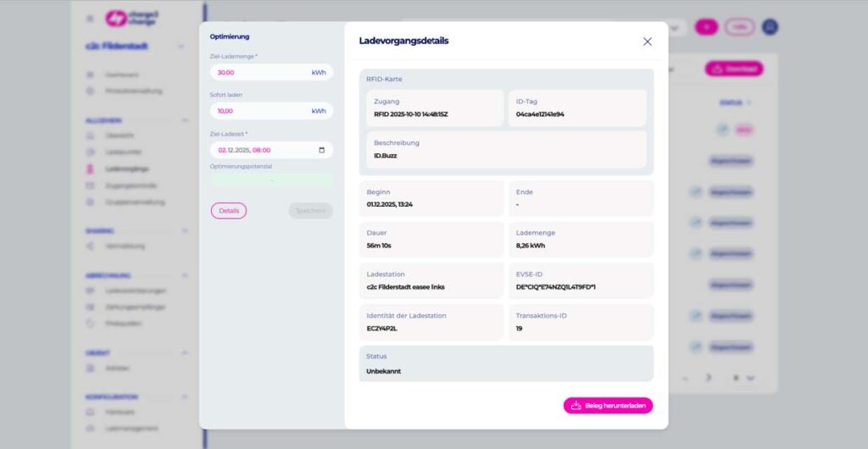Screen dimensions: 868x449
Task: Click the Ziel-Lademenge input field
Action: pyautogui.click(x=271, y=73)
